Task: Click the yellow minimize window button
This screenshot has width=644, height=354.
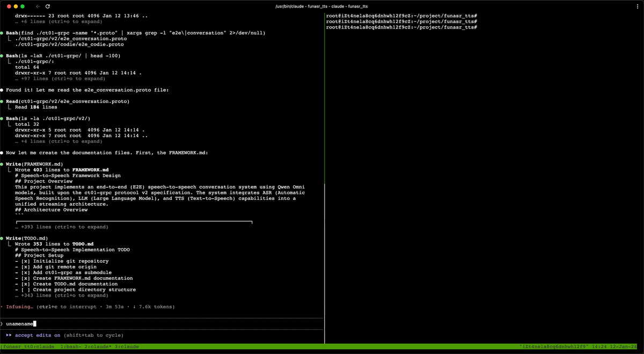Action: (14, 6)
